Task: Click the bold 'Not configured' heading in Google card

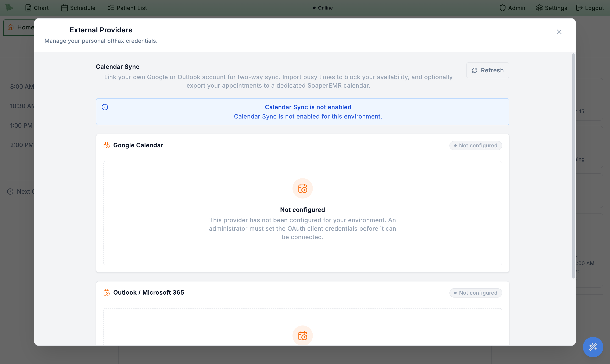Action: coord(302,210)
